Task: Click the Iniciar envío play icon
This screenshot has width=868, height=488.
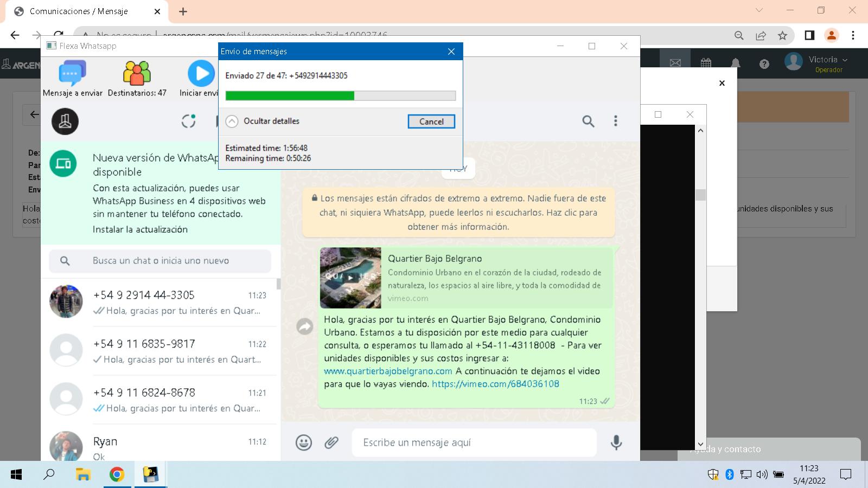Action: coord(201,74)
